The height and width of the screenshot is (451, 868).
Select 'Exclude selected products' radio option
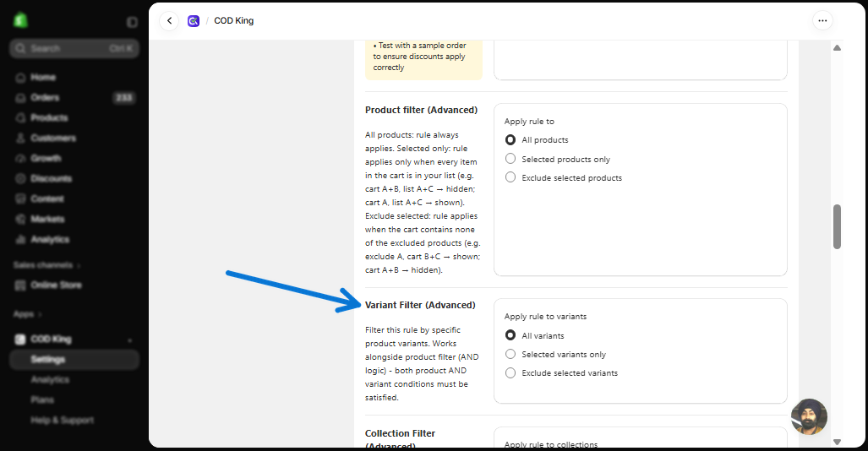point(510,177)
